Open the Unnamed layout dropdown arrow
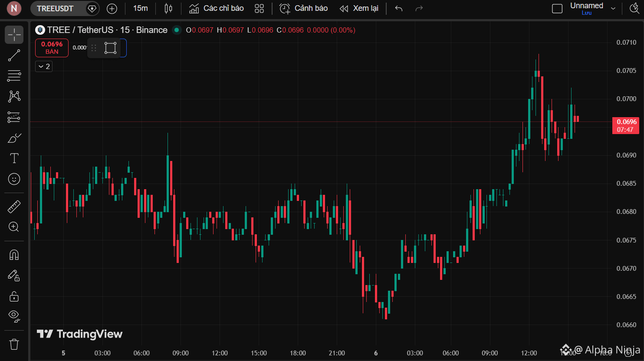The image size is (644, 361). [x=613, y=9]
